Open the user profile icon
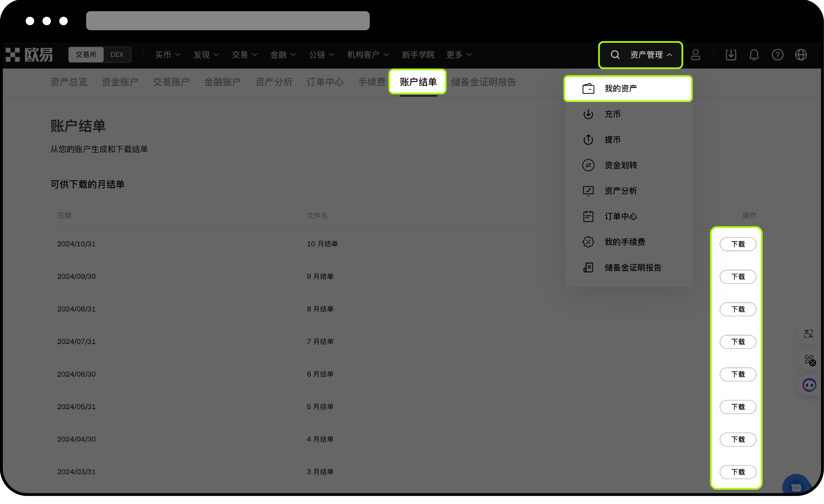Viewport: 824px width, 504px height. click(x=695, y=55)
